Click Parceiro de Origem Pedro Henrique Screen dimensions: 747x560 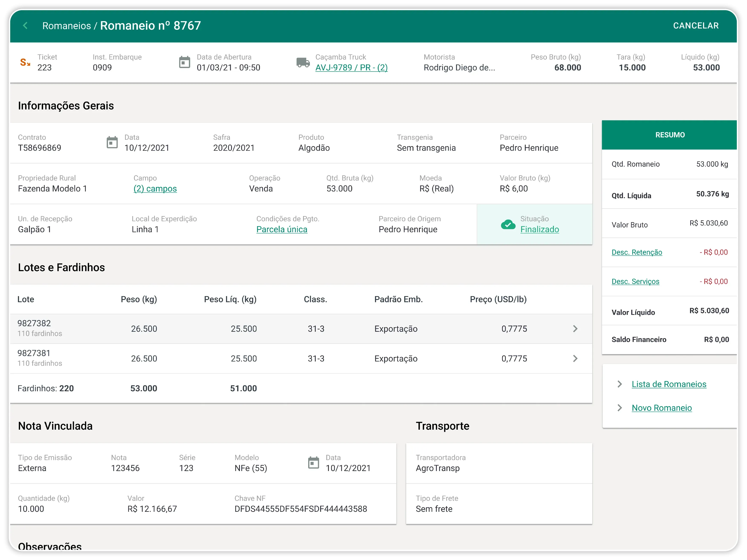pos(408,230)
